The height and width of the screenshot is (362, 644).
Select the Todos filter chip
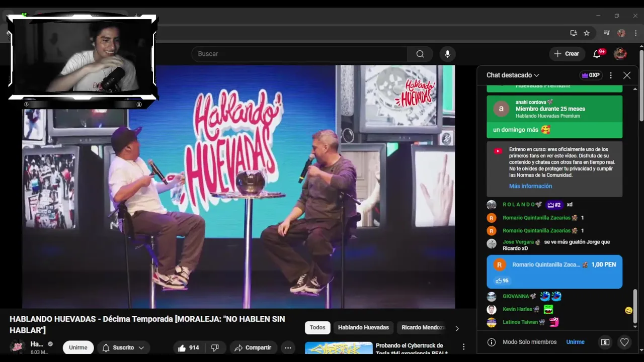coord(317,327)
